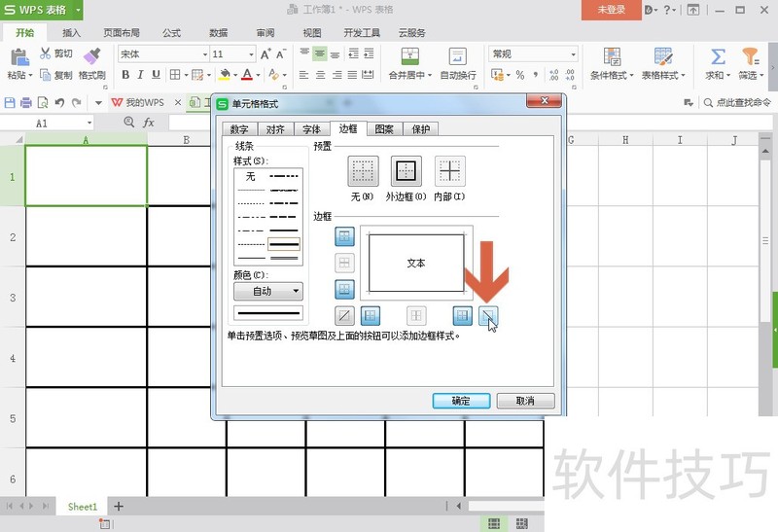Select the 图案 tab in dialog
The height and width of the screenshot is (532, 778).
click(x=384, y=129)
